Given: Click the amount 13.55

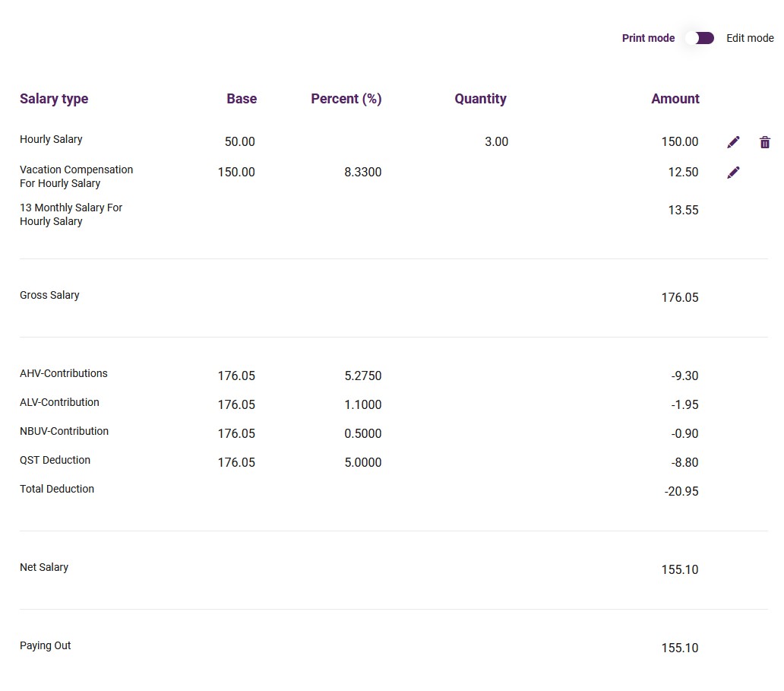Looking at the screenshot, I should pyautogui.click(x=683, y=210).
